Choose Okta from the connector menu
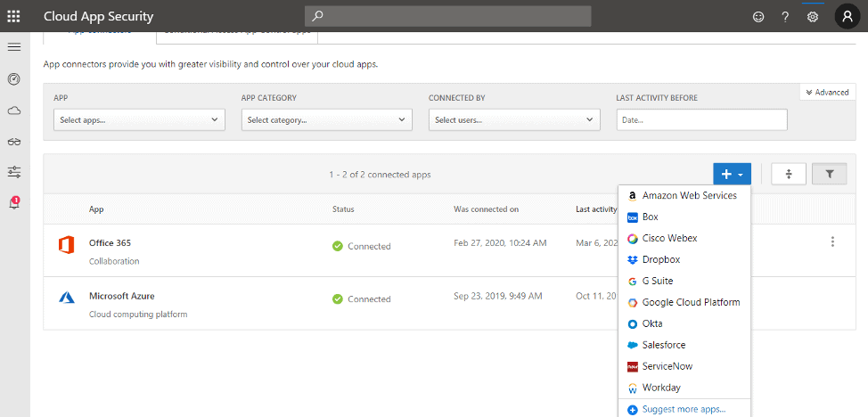 pos(684,323)
